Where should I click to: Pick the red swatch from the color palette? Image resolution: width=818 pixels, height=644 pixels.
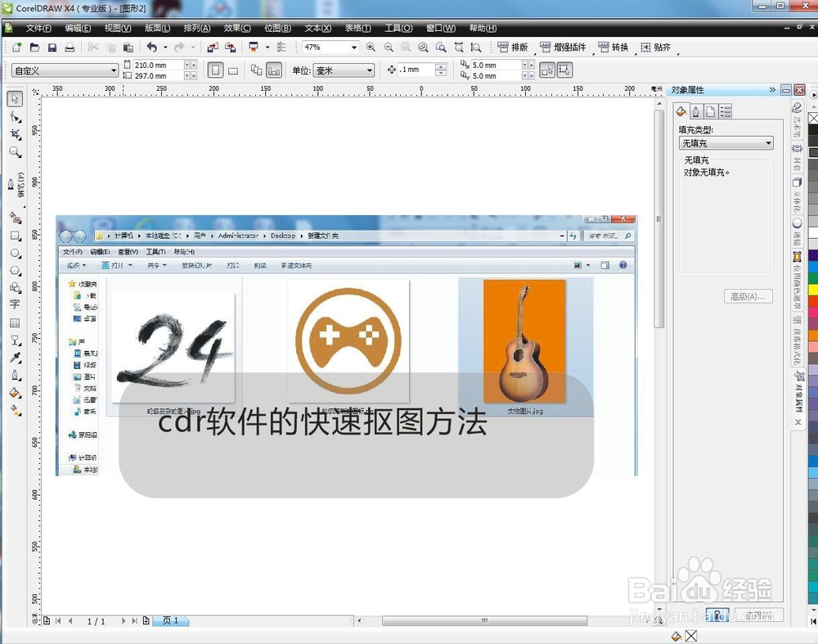812,299
